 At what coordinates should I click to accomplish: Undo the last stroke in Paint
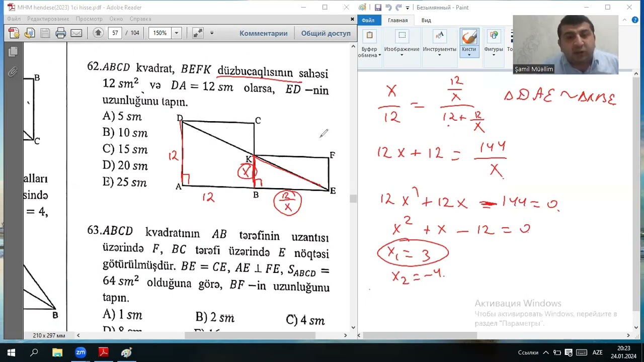tap(388, 8)
